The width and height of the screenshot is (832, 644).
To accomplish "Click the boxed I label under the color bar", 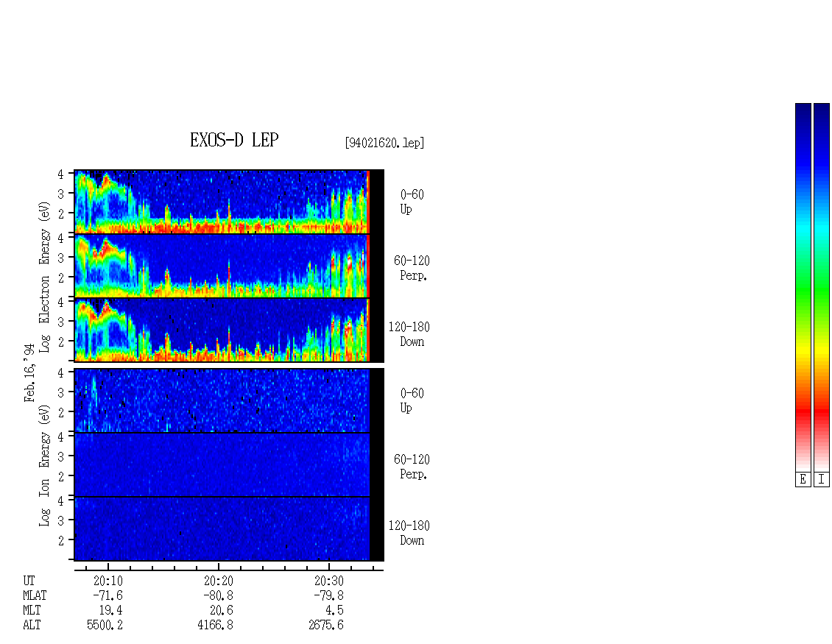I will click(x=822, y=480).
